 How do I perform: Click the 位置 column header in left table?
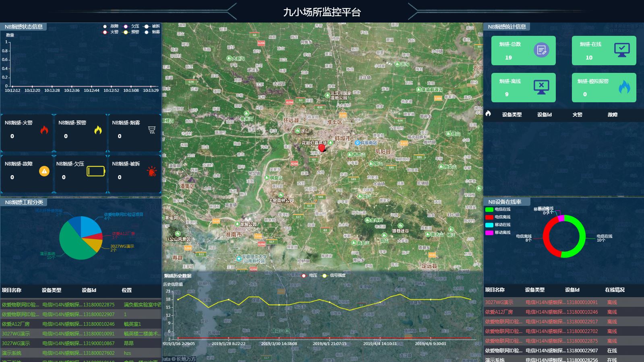[127, 290]
